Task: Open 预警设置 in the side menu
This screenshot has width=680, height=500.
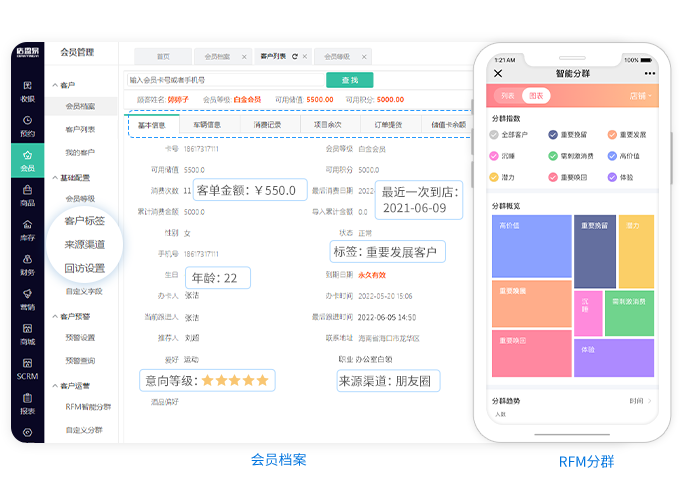Action: click(80, 337)
